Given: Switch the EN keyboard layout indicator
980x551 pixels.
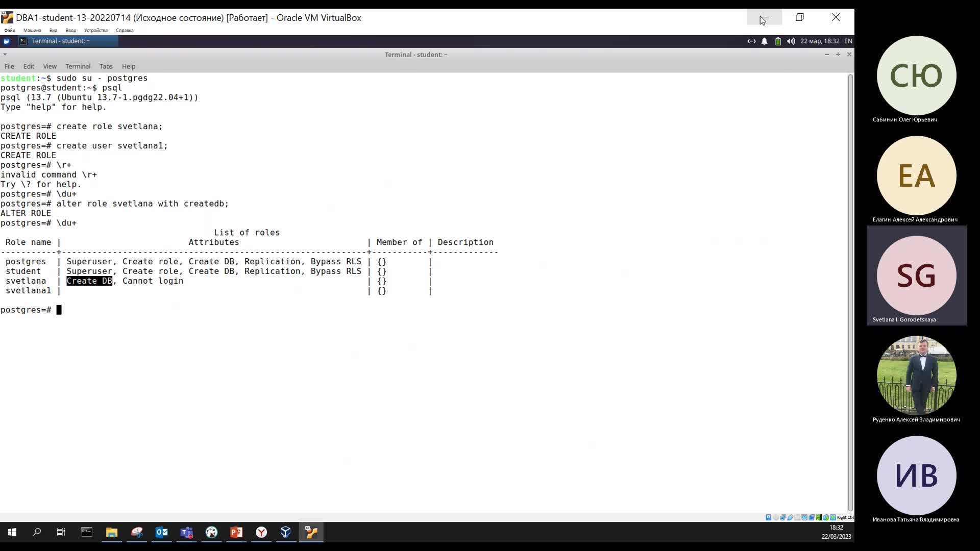Looking at the screenshot, I should click(x=848, y=41).
